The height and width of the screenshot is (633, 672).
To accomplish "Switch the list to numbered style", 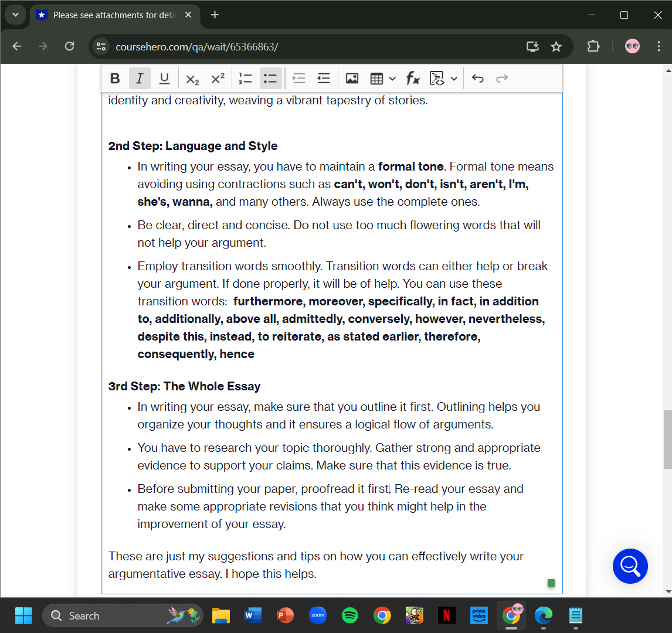I will click(245, 78).
